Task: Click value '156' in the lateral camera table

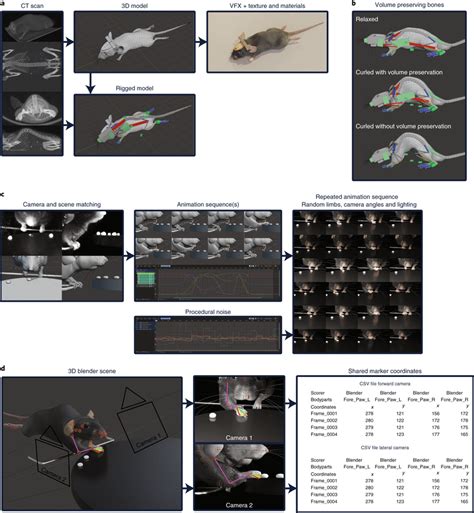Action: point(435,481)
